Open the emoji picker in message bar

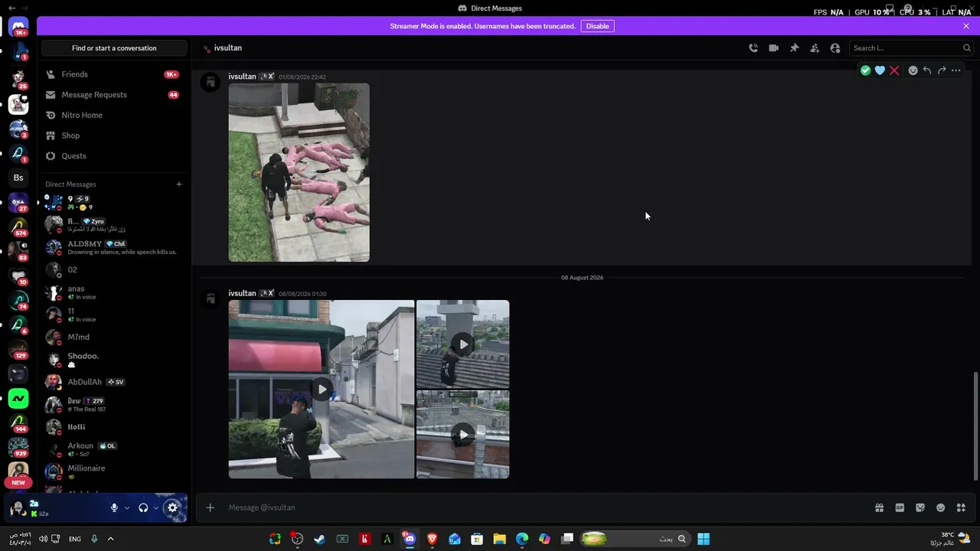tap(941, 507)
